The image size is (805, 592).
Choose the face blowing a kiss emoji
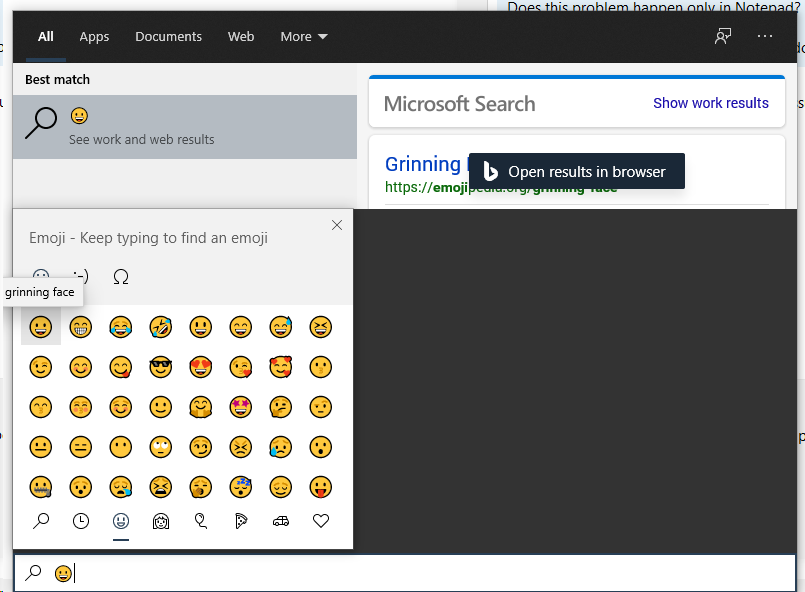coord(241,367)
